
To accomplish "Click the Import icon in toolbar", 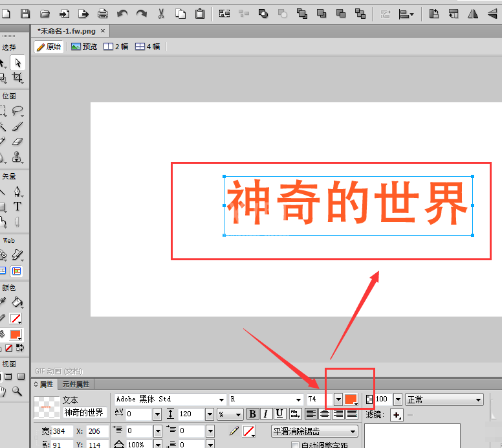I will pyautogui.click(x=64, y=14).
